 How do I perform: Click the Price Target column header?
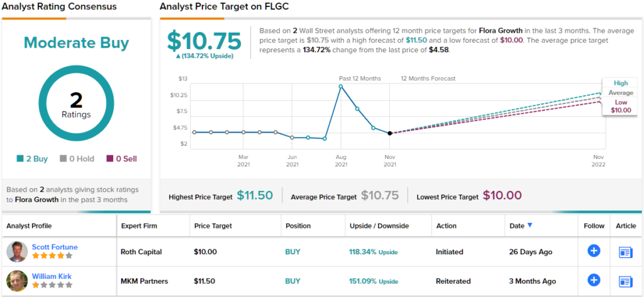coord(213,226)
